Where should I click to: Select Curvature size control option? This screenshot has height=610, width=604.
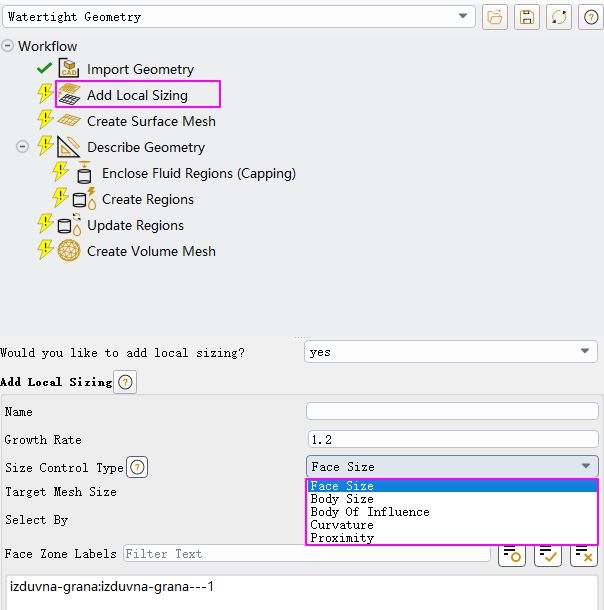(x=342, y=525)
